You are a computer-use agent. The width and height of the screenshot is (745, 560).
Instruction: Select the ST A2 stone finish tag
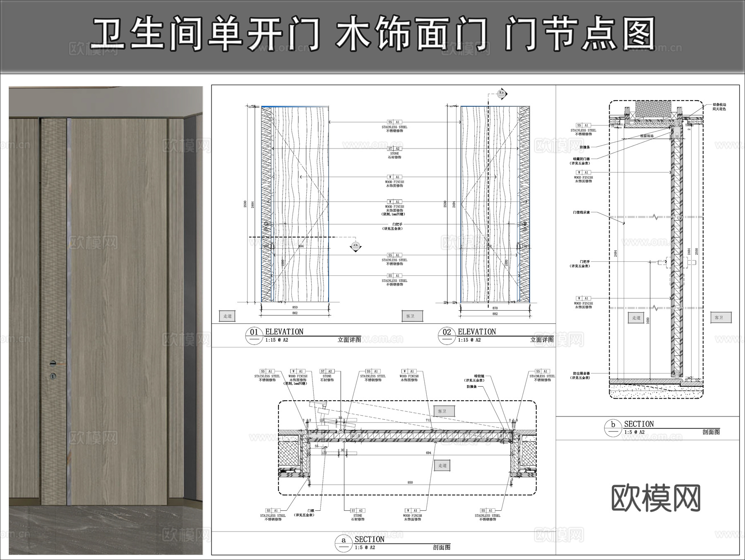point(394,148)
